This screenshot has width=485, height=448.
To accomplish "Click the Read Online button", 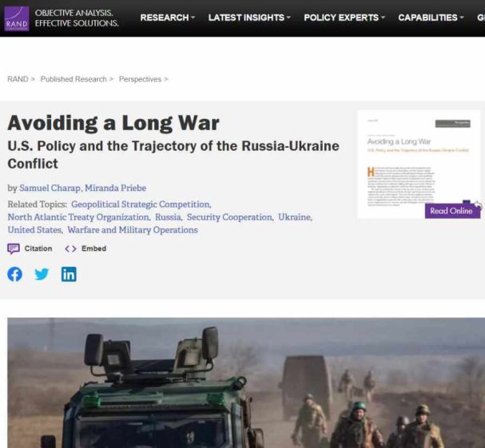I will coord(452,211).
